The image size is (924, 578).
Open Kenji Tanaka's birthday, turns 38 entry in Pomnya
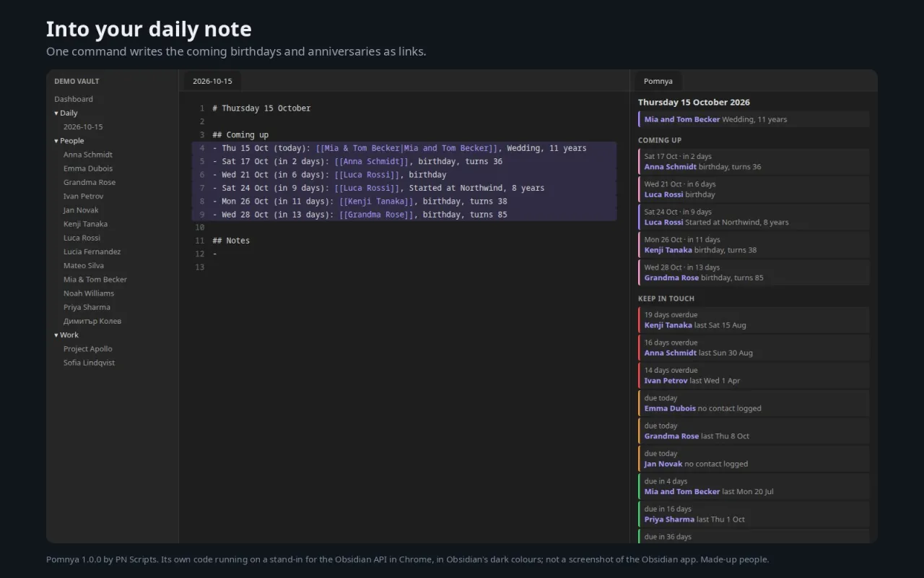[754, 245]
